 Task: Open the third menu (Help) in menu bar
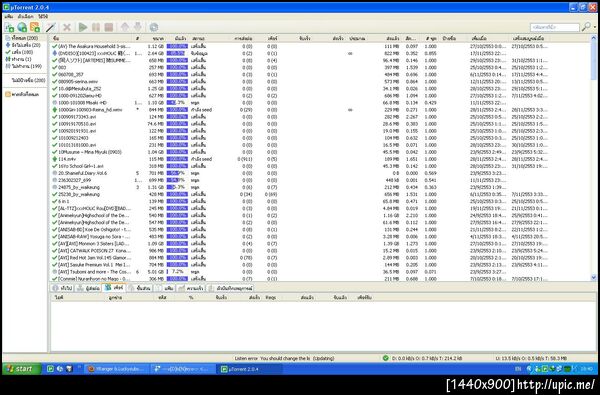pos(43,16)
